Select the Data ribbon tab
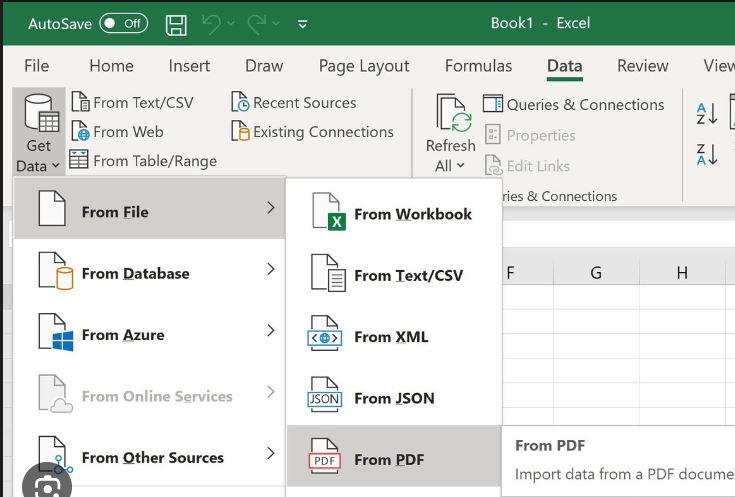The image size is (735, 497). [x=564, y=66]
